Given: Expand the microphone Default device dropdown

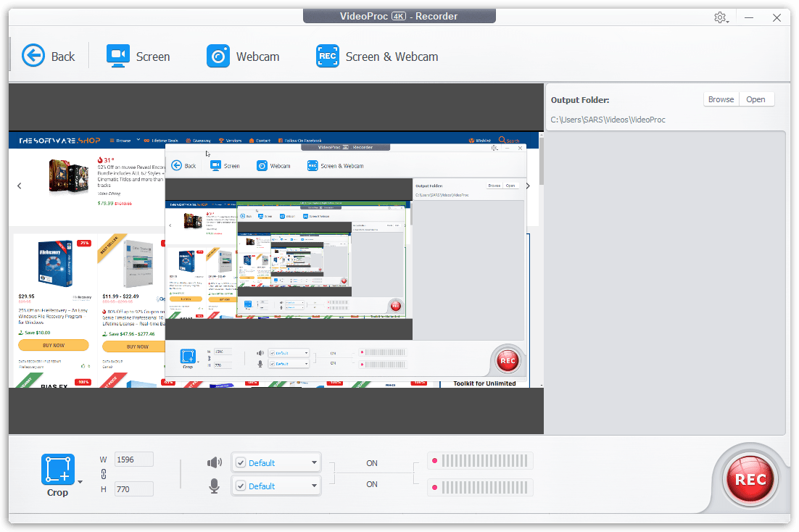Looking at the screenshot, I should click(314, 486).
